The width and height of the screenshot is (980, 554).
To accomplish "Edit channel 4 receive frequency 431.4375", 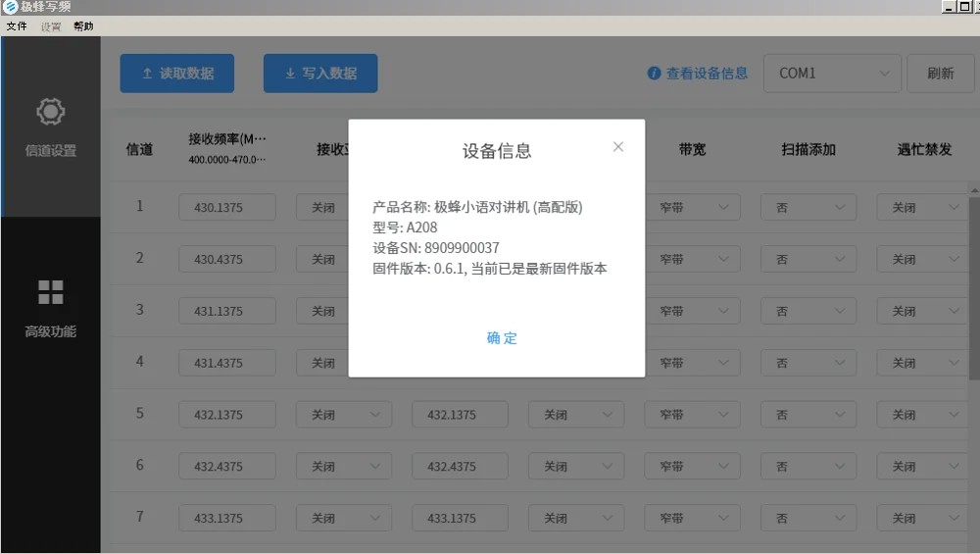I will (227, 363).
